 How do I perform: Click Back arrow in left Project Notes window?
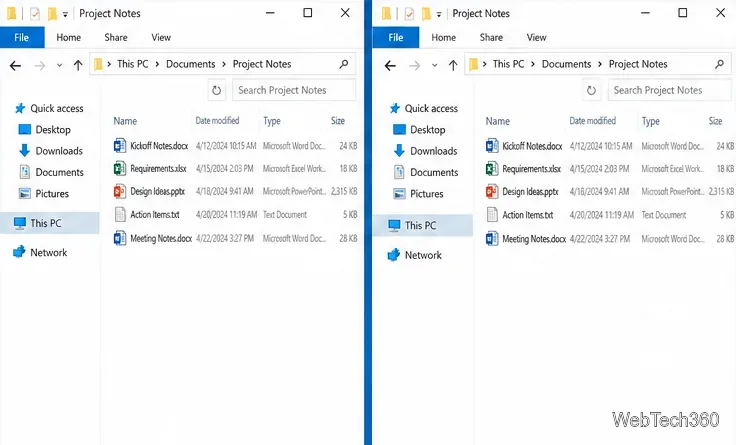(15, 66)
